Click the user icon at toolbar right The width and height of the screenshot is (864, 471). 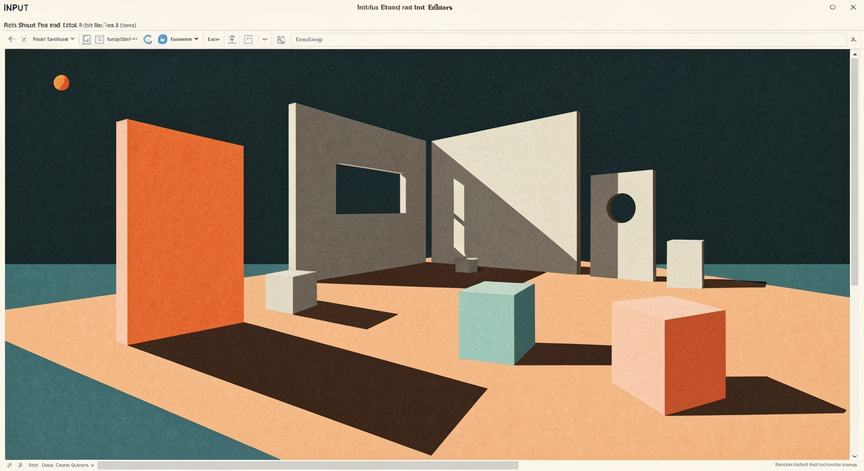(x=854, y=40)
